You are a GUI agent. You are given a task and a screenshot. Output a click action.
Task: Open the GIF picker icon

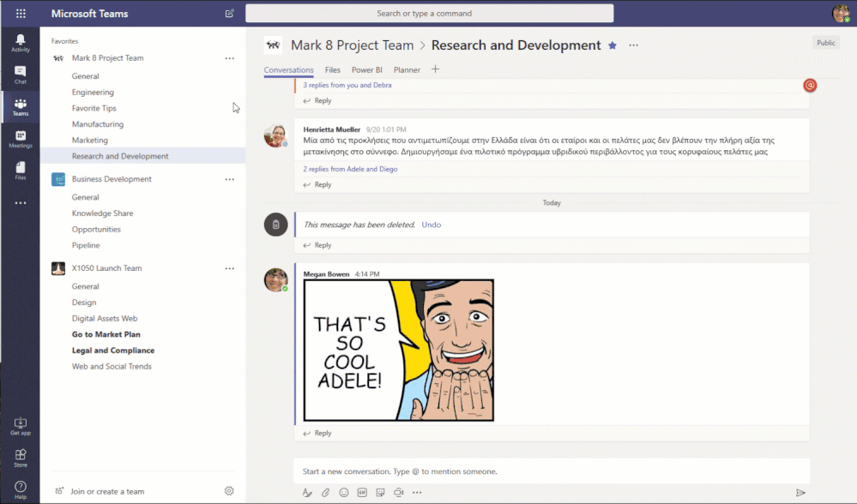point(362,493)
